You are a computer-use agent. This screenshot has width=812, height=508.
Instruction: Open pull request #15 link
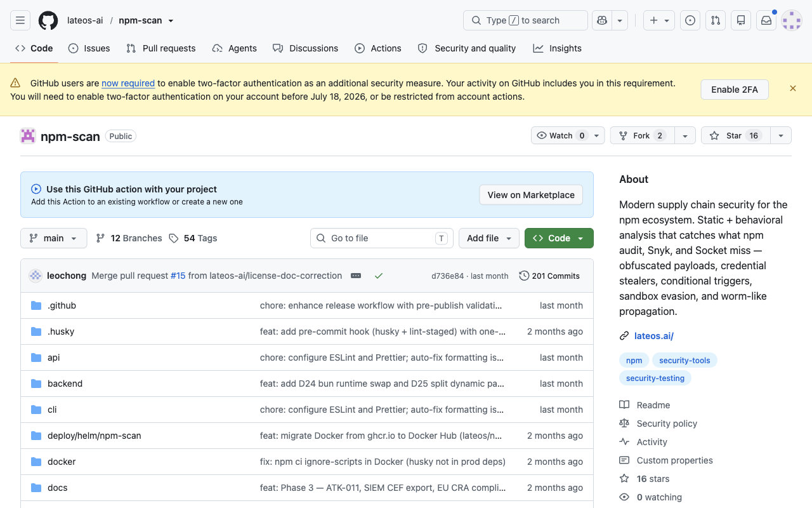coord(178,276)
